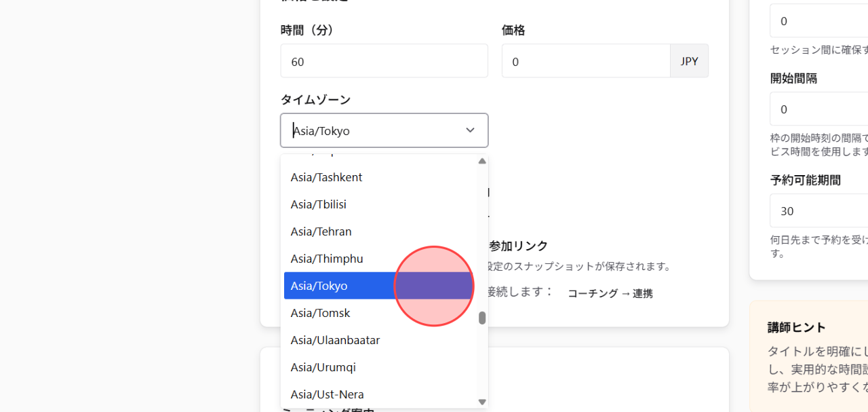
Task: Click the timezone list scrollbar thumb
Action: (x=482, y=318)
